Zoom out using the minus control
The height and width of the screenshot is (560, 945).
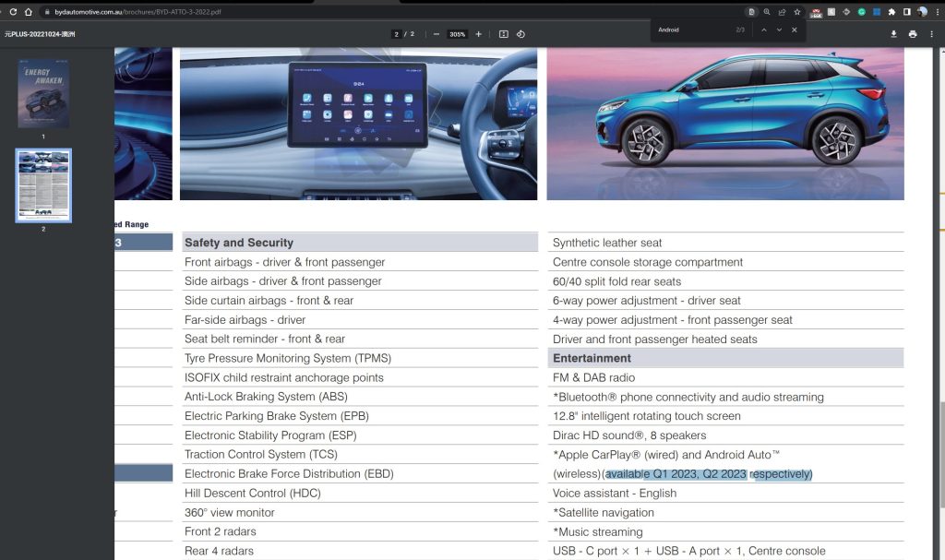436,33
